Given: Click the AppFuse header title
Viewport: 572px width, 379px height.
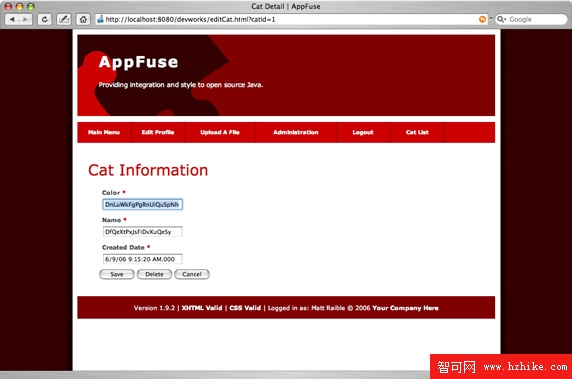Looking at the screenshot, I should (138, 62).
